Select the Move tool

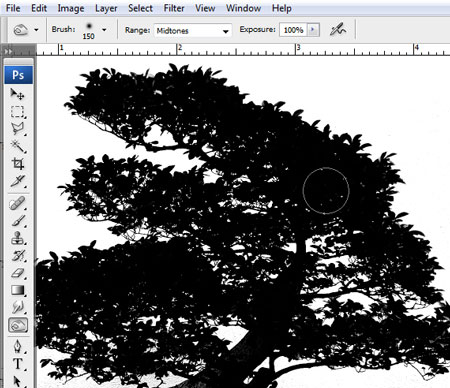tap(17, 94)
